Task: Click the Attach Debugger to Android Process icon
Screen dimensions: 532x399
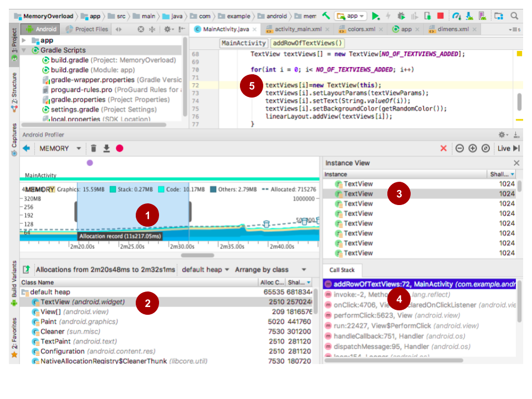Action: coord(427,16)
